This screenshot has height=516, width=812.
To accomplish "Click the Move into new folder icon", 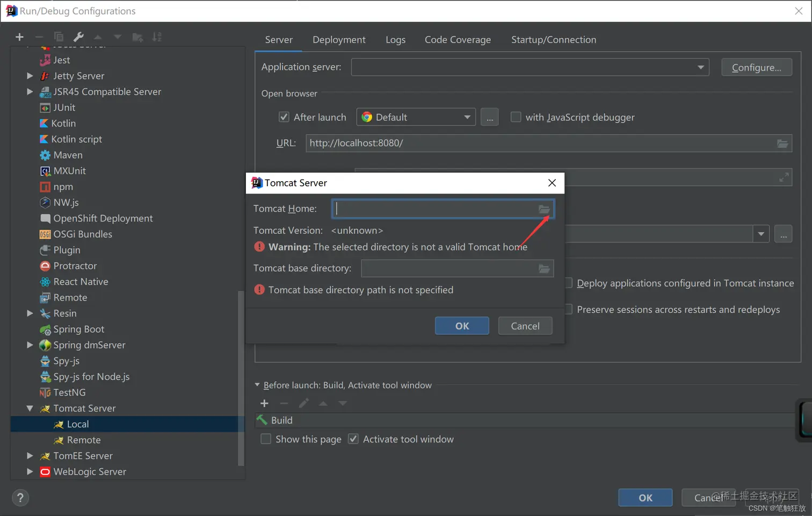I will [137, 37].
